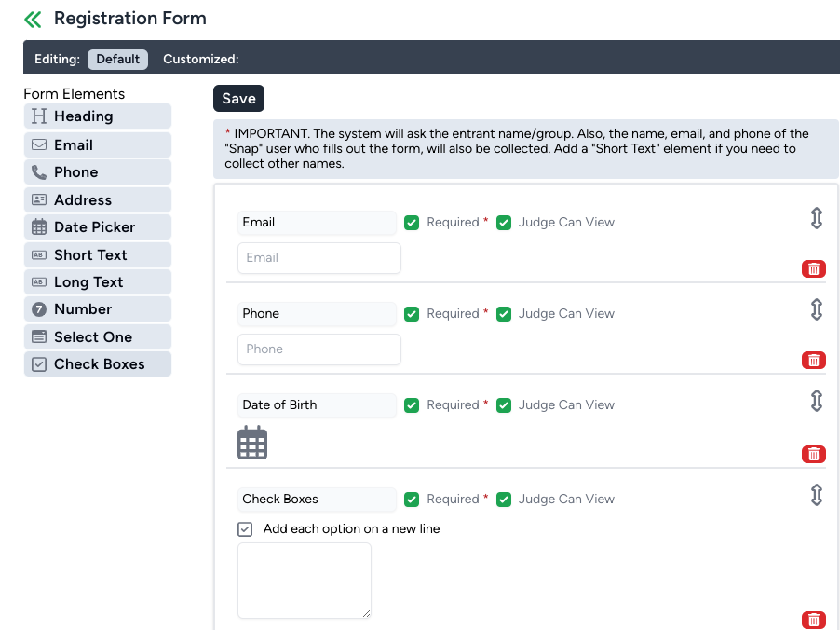840x630 pixels.
Task: Toggle Judge Can View for Phone field
Action: click(x=504, y=314)
